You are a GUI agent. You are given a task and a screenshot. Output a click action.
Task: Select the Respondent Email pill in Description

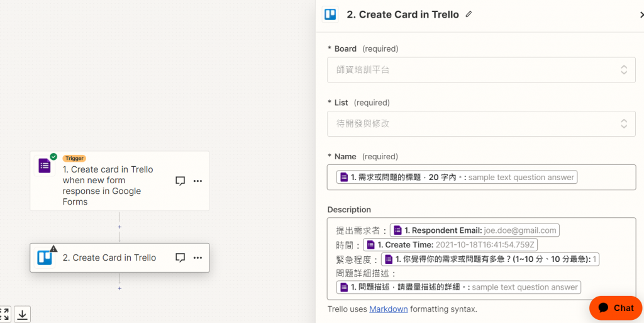click(475, 230)
